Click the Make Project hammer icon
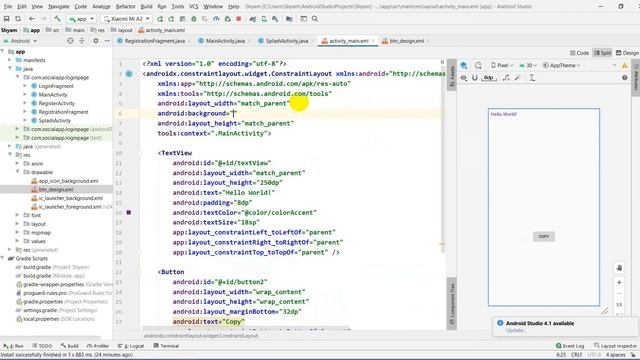The image size is (640, 360). 57,19
